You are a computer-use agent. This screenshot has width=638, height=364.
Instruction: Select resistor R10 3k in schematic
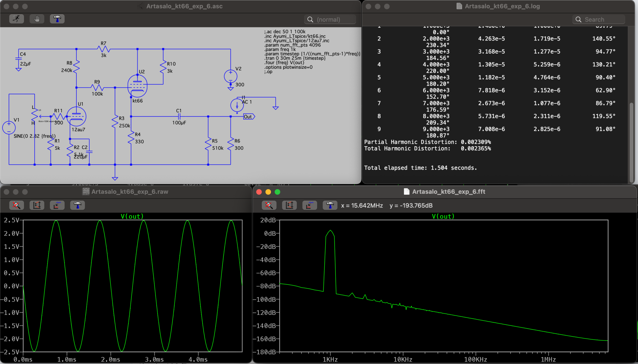click(163, 67)
